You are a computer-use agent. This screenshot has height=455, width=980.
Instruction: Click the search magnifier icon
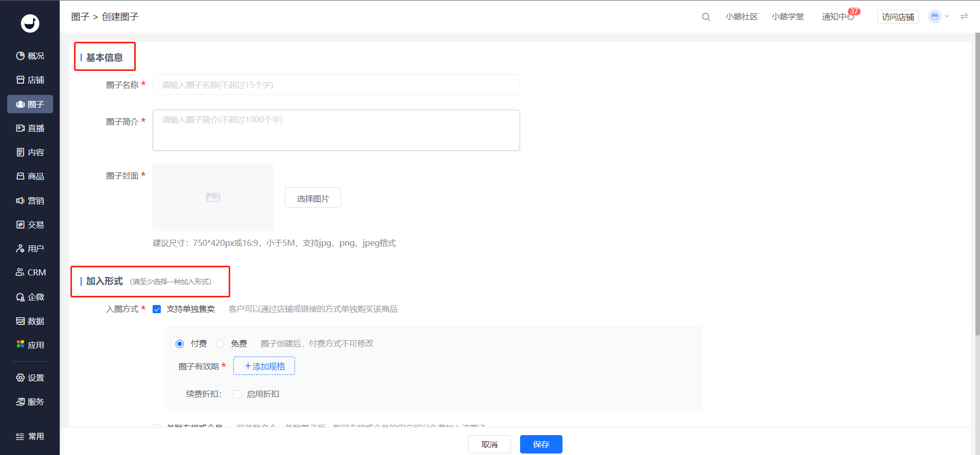(x=706, y=17)
